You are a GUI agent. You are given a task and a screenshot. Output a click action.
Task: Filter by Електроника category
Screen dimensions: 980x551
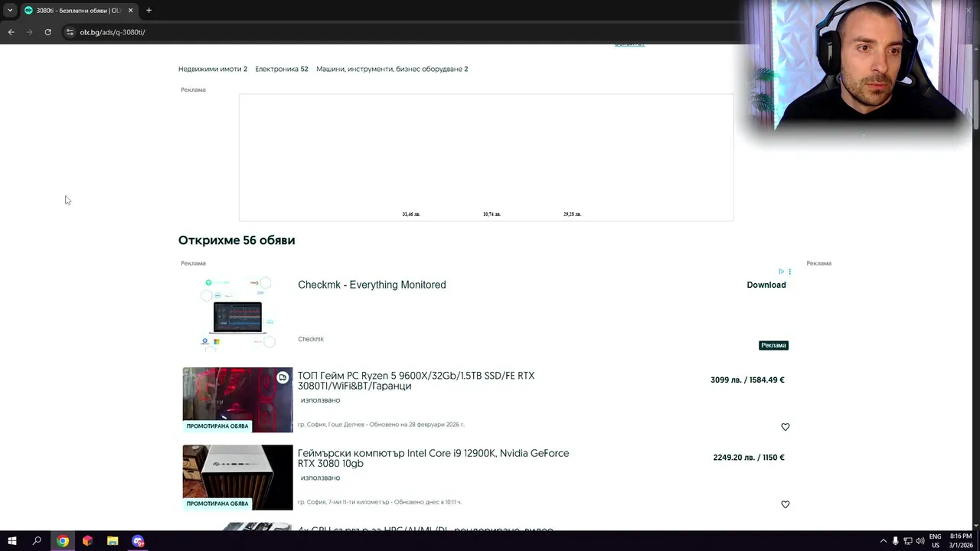coord(282,69)
